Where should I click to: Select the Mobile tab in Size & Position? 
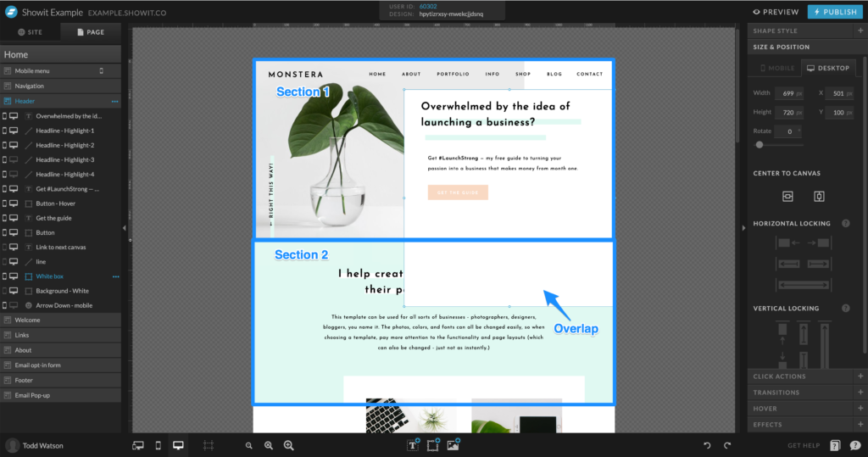[x=776, y=68]
